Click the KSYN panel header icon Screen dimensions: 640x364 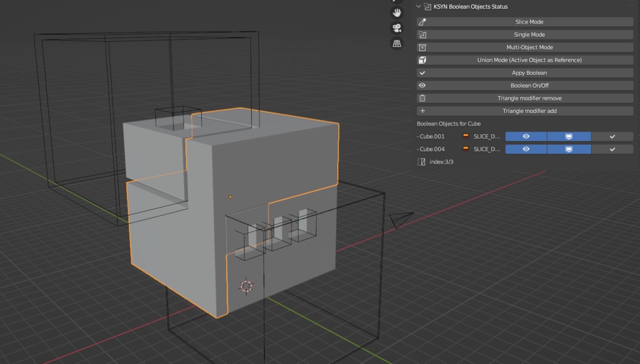pyautogui.click(x=427, y=7)
